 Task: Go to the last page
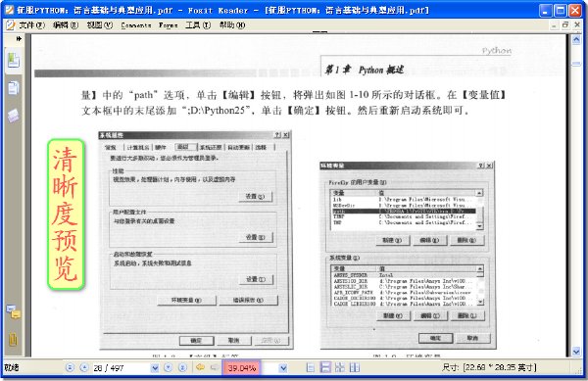coord(182,367)
